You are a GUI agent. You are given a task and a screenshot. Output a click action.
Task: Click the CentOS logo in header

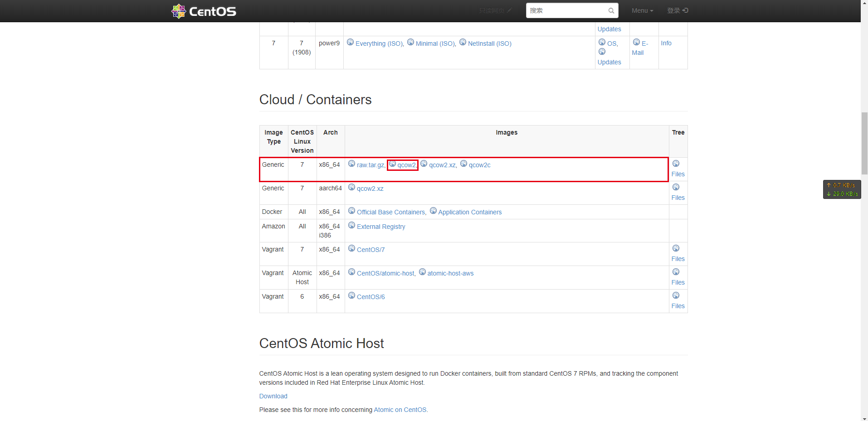pos(204,11)
